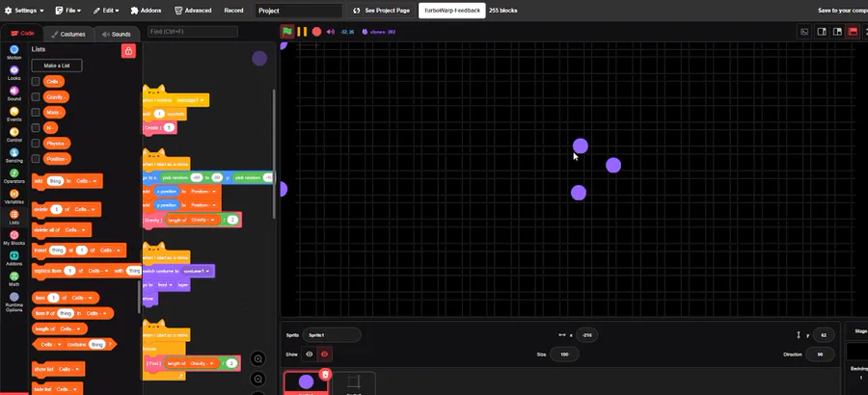The width and height of the screenshot is (868, 395).
Task: Open the Sound block category
Action: [14, 94]
